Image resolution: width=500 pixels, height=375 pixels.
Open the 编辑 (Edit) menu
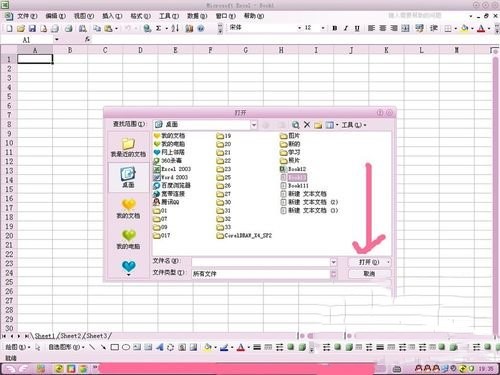[55, 16]
